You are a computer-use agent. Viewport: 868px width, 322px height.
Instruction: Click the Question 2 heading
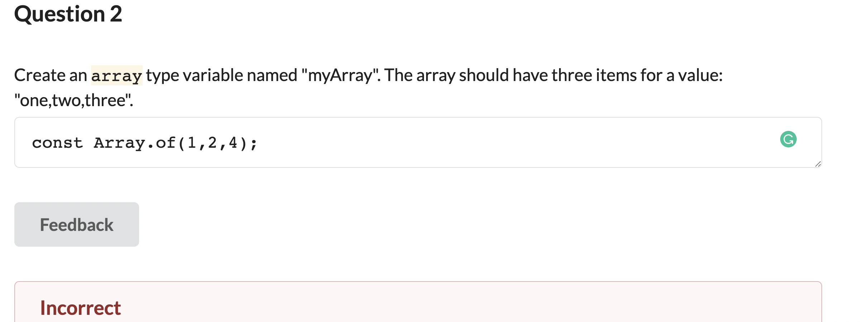68,14
